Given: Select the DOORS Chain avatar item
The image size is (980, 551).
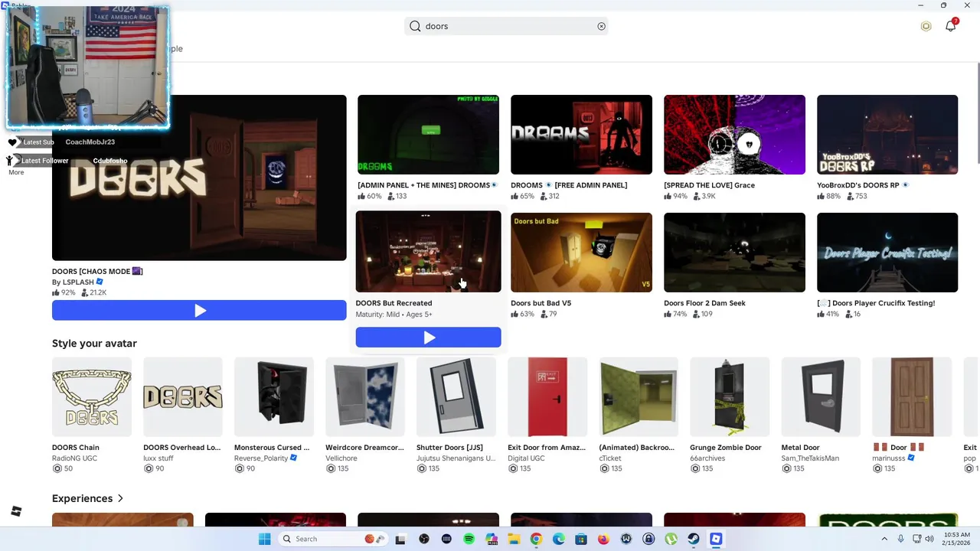Looking at the screenshot, I should [92, 397].
